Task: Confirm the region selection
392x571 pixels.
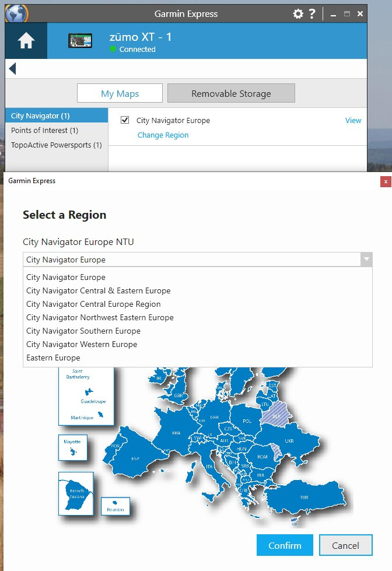Action: click(285, 545)
